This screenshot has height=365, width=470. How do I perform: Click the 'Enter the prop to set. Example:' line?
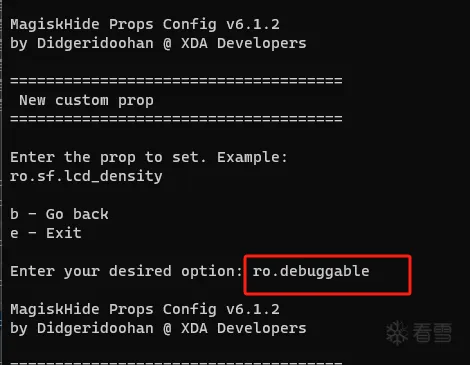click(149, 157)
